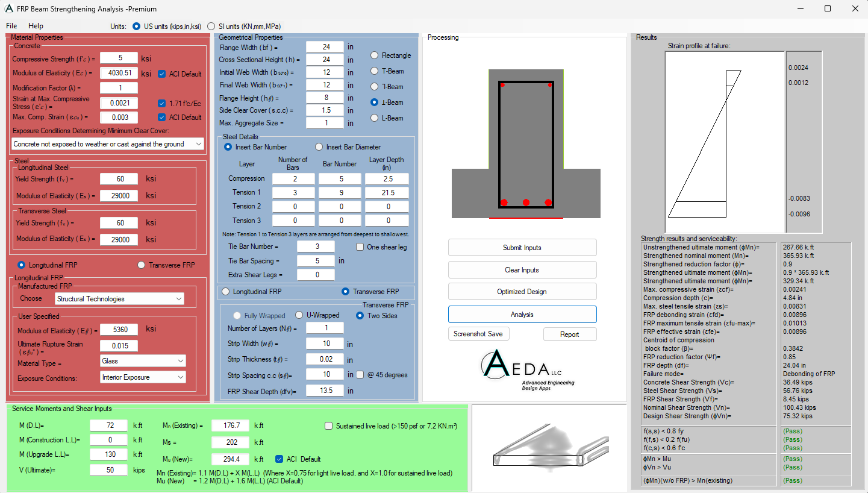
Task: Toggle the Sustained live load checkbox
Action: click(x=329, y=425)
